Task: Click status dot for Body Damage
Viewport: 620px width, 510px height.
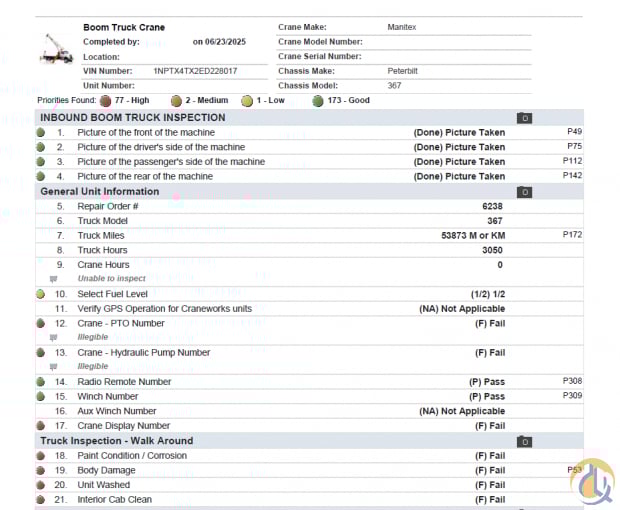Action: coord(40,470)
